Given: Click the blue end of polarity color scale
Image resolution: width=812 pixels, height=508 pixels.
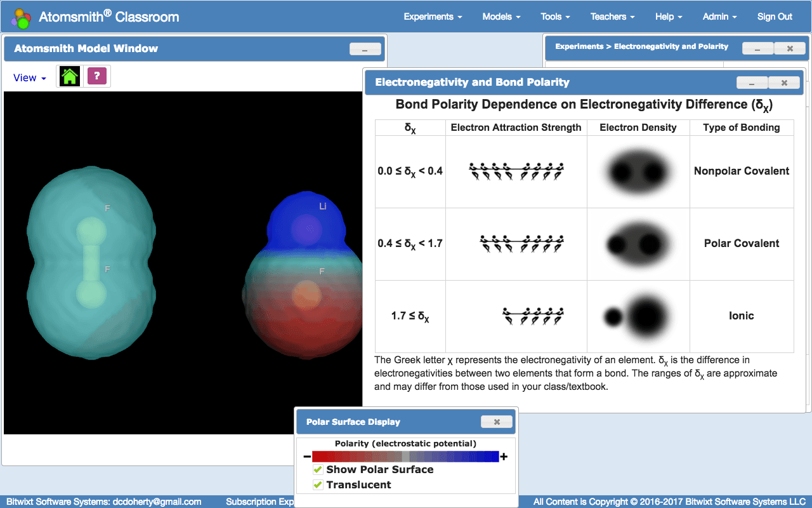Looking at the screenshot, I should [488, 456].
